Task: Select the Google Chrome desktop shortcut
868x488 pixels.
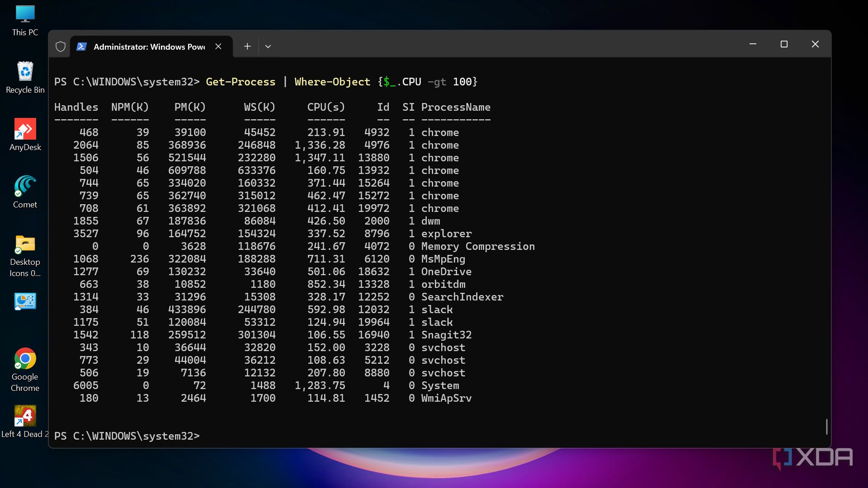Action: pos(25,369)
